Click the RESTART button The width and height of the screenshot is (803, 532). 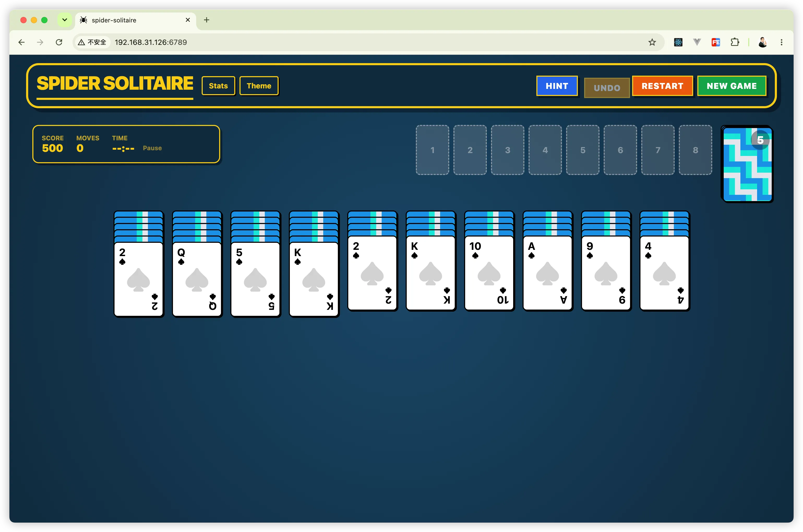pyautogui.click(x=662, y=86)
